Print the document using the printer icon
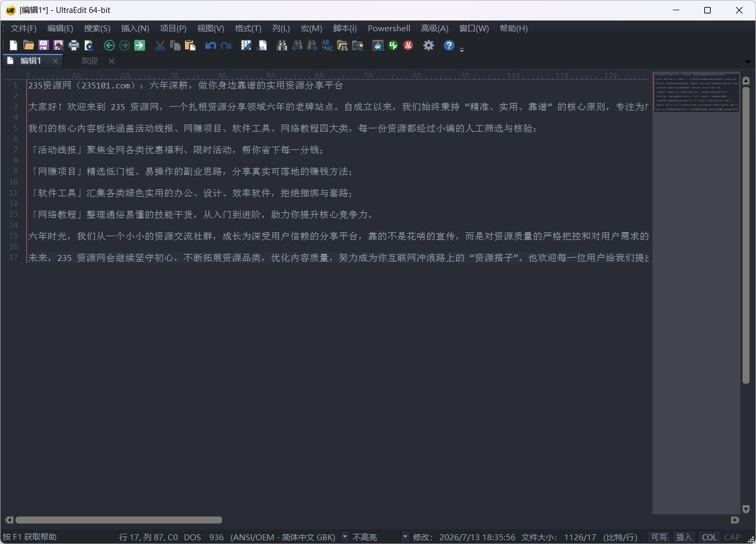The width and height of the screenshot is (756, 544). (x=74, y=46)
